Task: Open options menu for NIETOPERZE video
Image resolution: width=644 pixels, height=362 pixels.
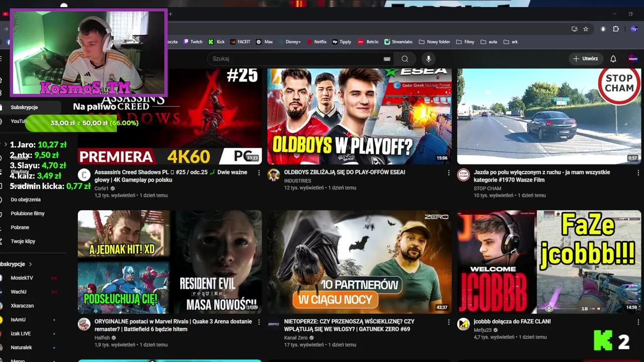Action: [448, 322]
